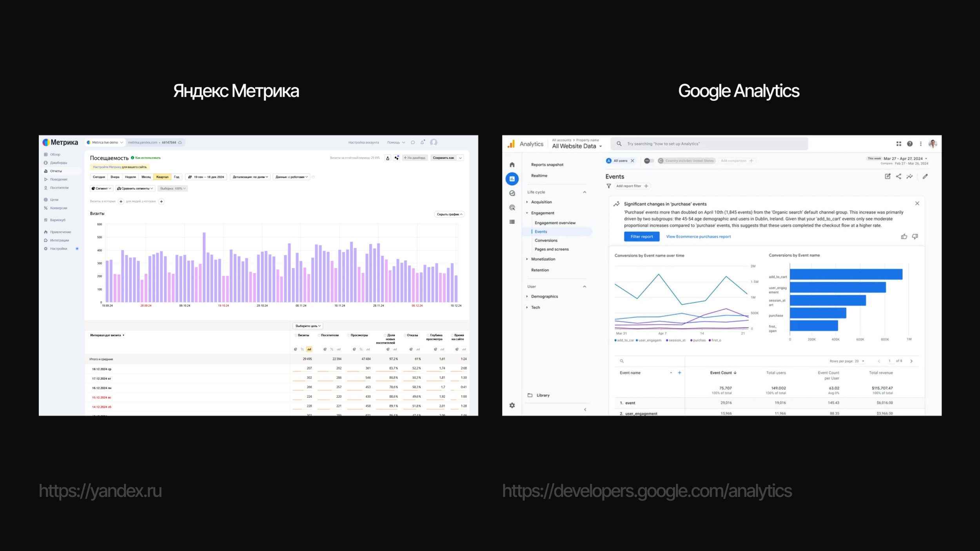Select the Месяц period tab
This screenshot has width=980, height=551.
146,177
